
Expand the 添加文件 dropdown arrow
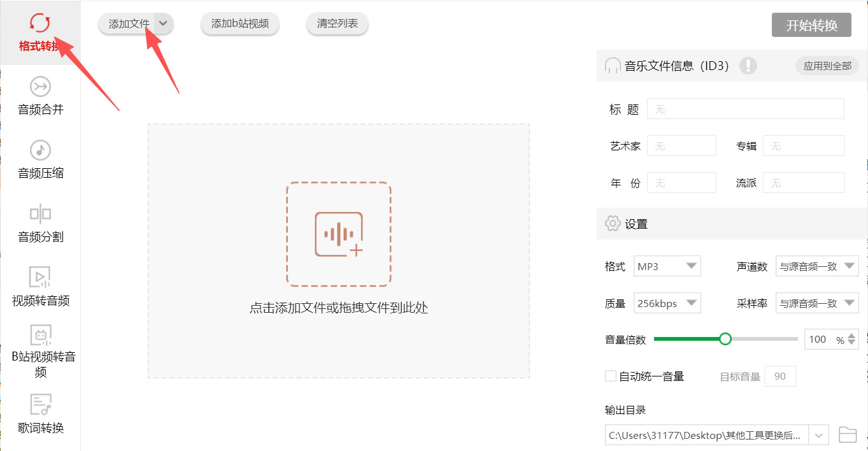(164, 23)
